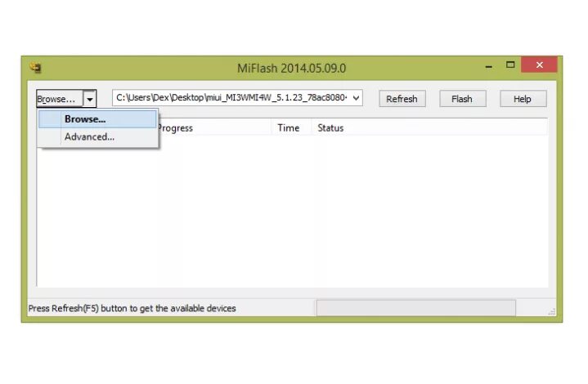This screenshot has width=588, height=384.
Task: Minimize the MiFlash window
Action: point(488,66)
